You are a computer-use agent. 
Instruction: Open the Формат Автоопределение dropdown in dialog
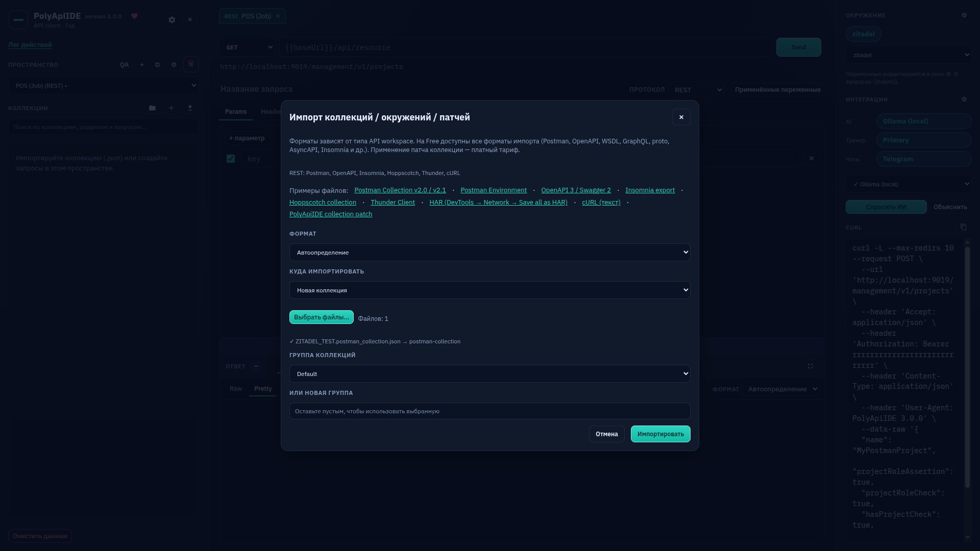point(490,253)
